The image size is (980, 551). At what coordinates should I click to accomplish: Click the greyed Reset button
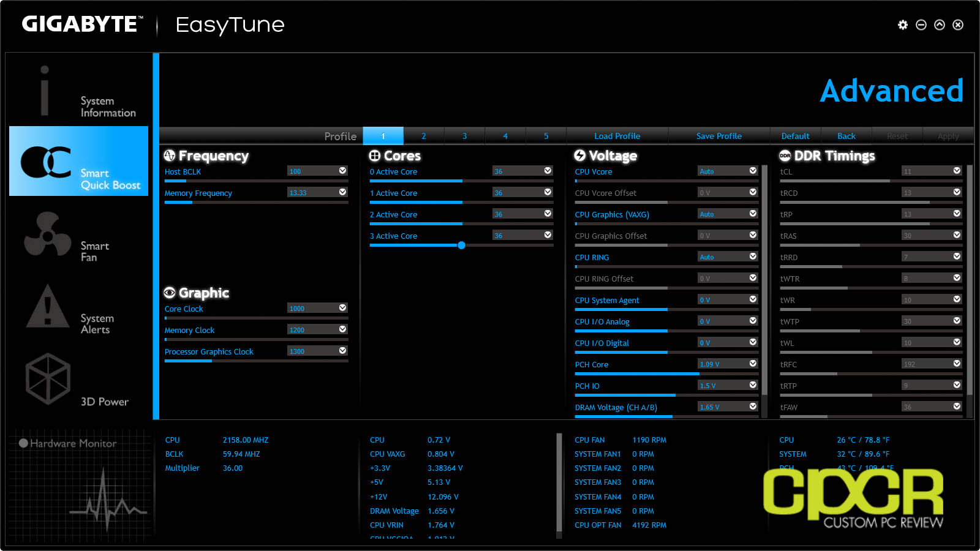coord(897,136)
